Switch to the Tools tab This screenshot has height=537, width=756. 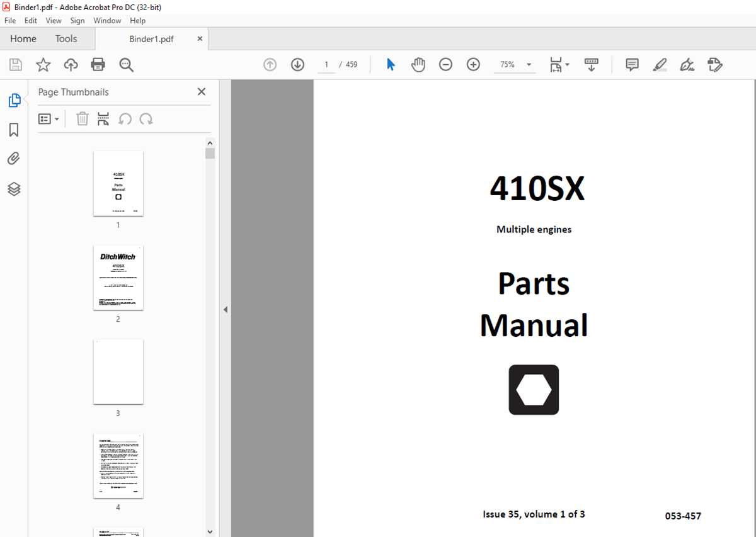tap(66, 39)
